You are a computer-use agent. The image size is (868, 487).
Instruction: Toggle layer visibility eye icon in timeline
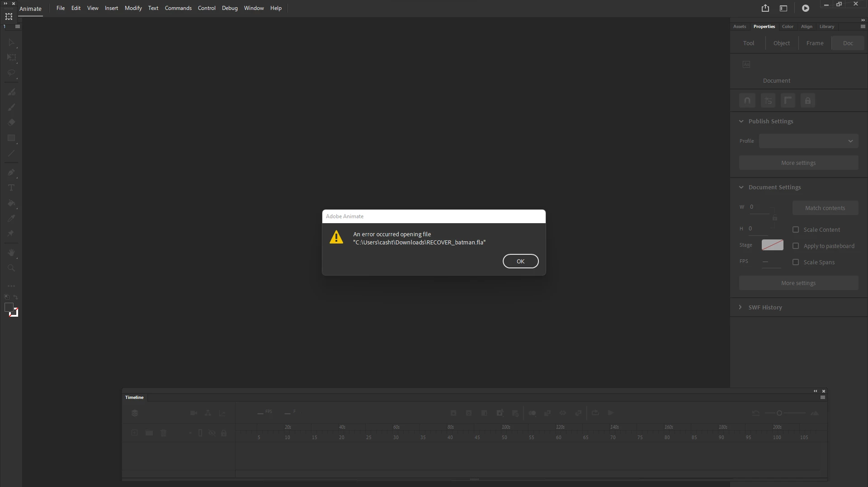pyautogui.click(x=212, y=433)
